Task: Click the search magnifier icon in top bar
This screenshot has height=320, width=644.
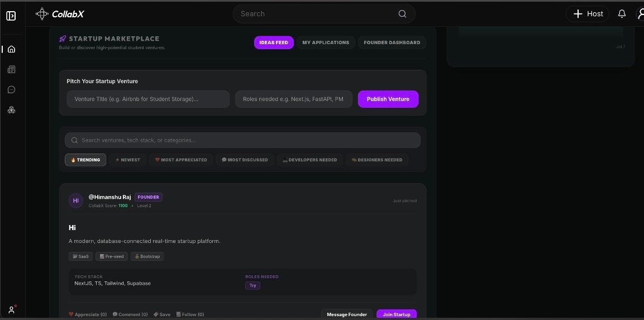Action: point(402,14)
